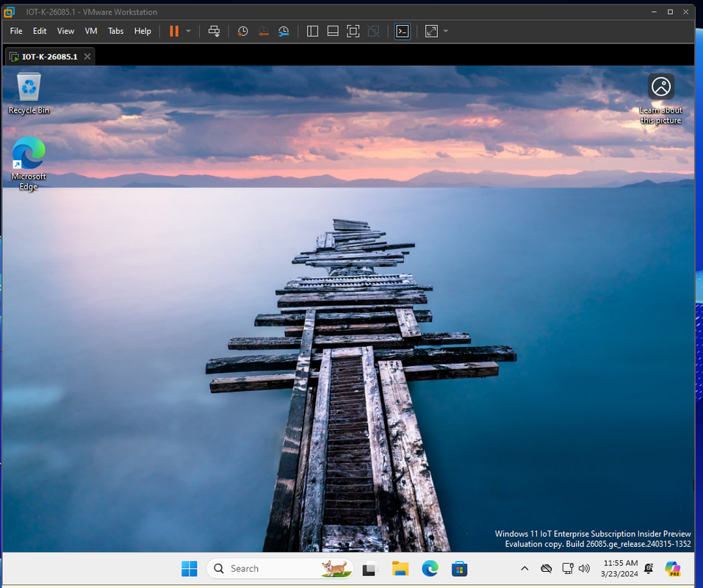The height and width of the screenshot is (588, 703).
Task: Open notifications bell icon in the tray
Action: (649, 569)
